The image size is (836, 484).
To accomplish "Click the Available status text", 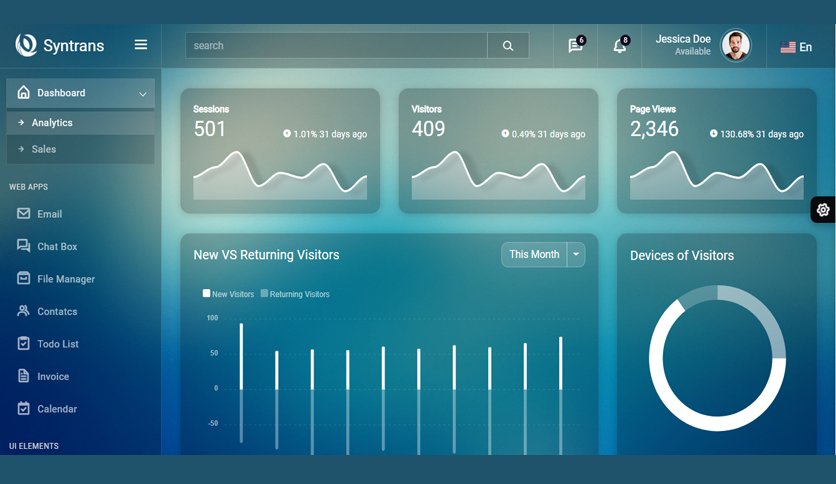I will (693, 51).
